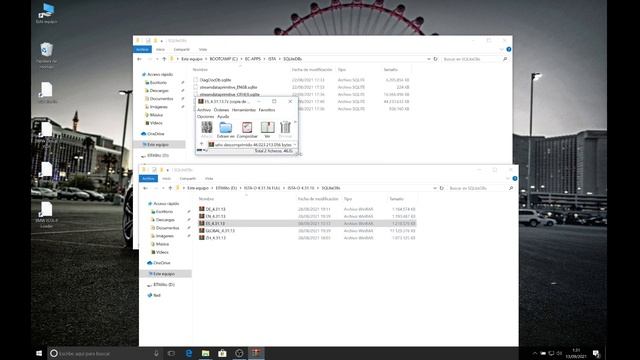This screenshot has height=360, width=640.
Task: Select GLOBAL_4.31.13 archive in lower Explorer
Action: click(220, 231)
